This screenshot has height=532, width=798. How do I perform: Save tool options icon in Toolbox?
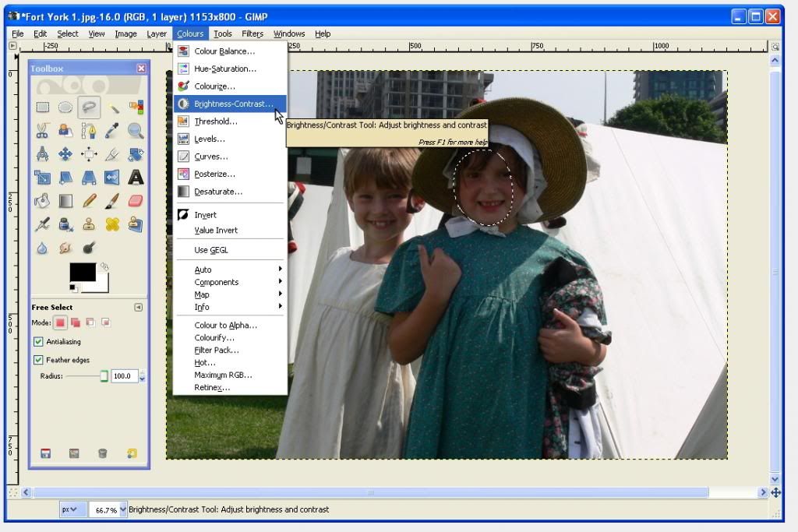point(46,453)
